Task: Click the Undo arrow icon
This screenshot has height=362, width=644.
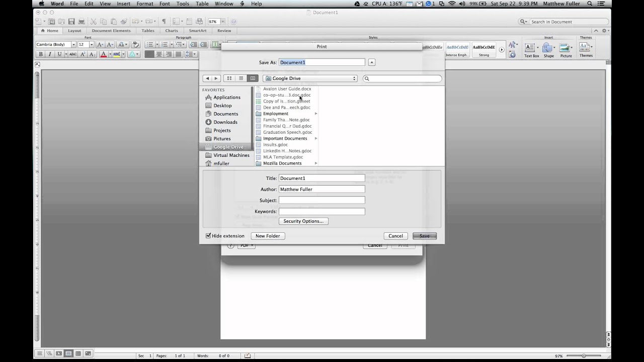Action: click(135, 22)
